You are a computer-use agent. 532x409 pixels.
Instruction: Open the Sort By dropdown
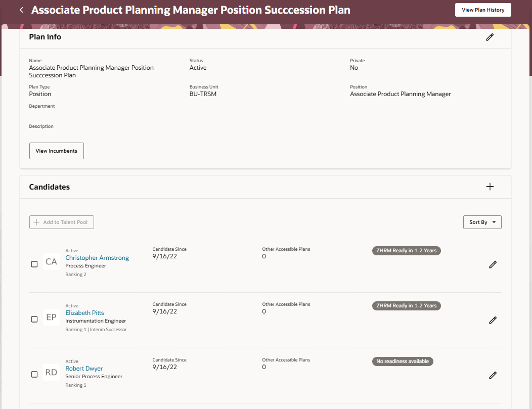(482, 222)
